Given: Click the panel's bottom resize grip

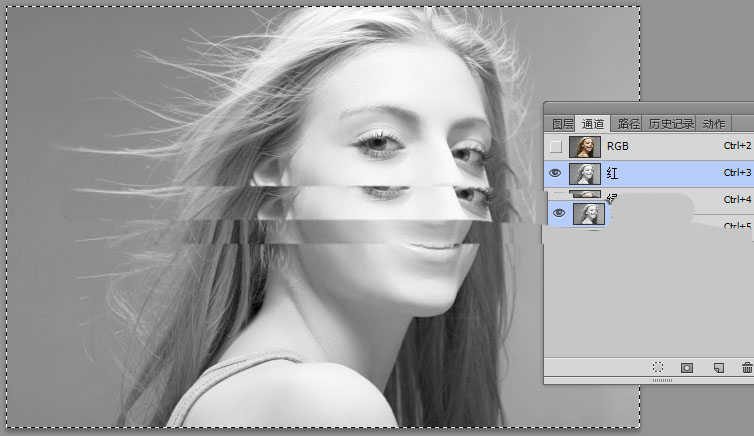Looking at the screenshot, I should [662, 380].
